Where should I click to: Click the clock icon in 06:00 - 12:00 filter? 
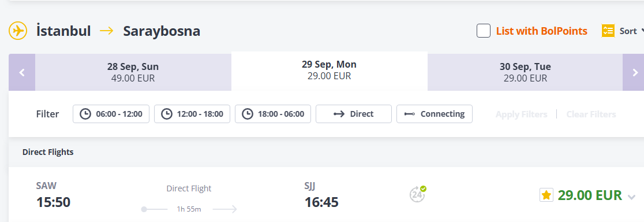click(x=85, y=114)
